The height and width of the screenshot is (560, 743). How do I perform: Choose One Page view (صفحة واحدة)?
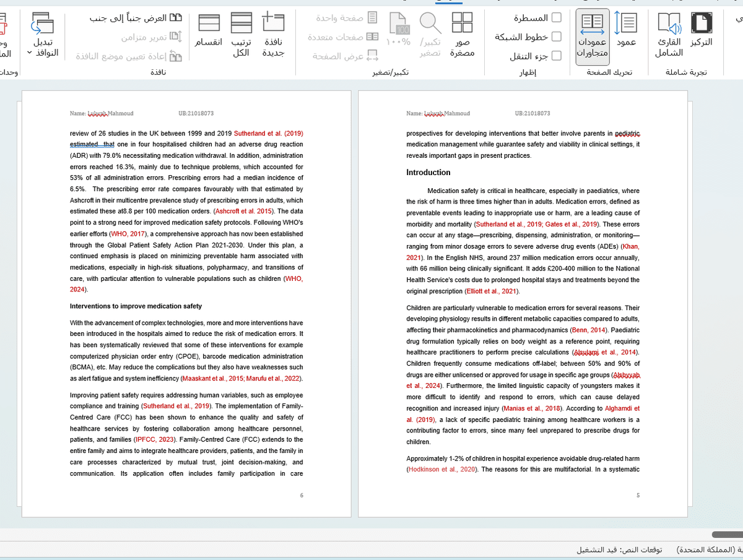pos(347,18)
